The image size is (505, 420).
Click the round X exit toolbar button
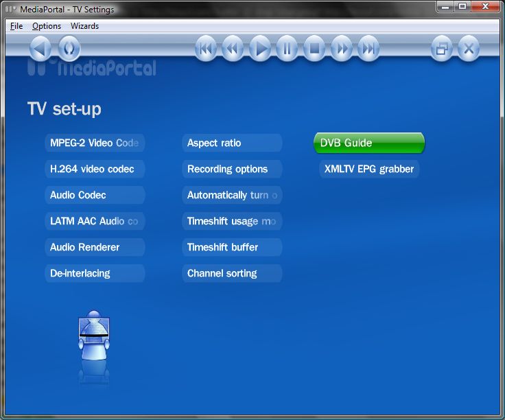[x=469, y=49]
